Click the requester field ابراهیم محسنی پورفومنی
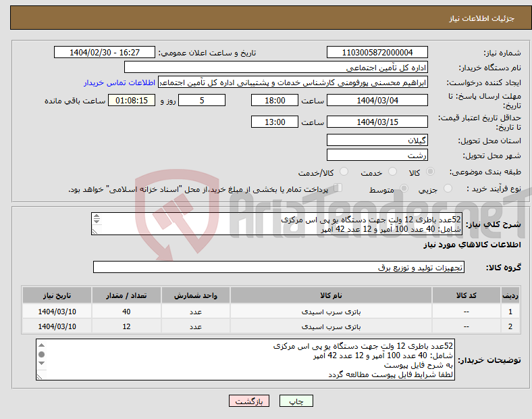 [293, 82]
